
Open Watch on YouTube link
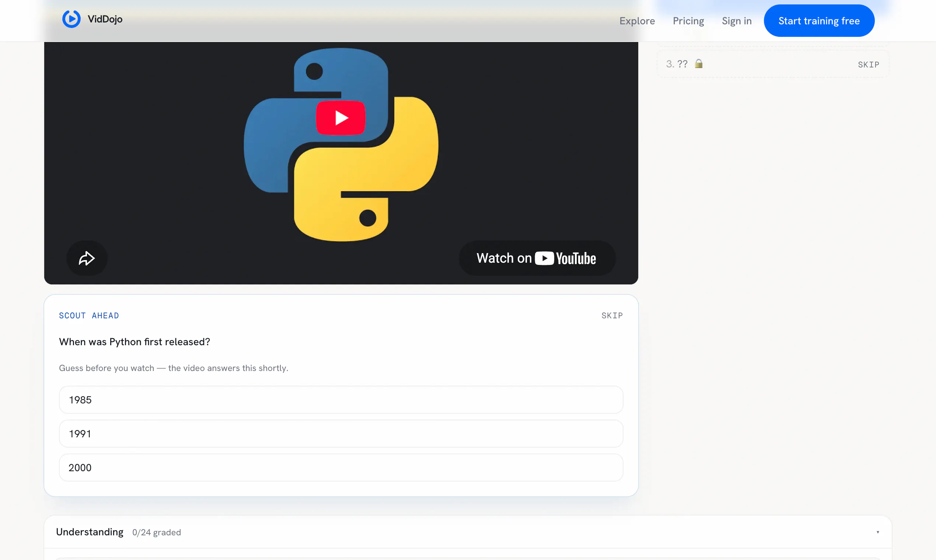[x=537, y=259]
